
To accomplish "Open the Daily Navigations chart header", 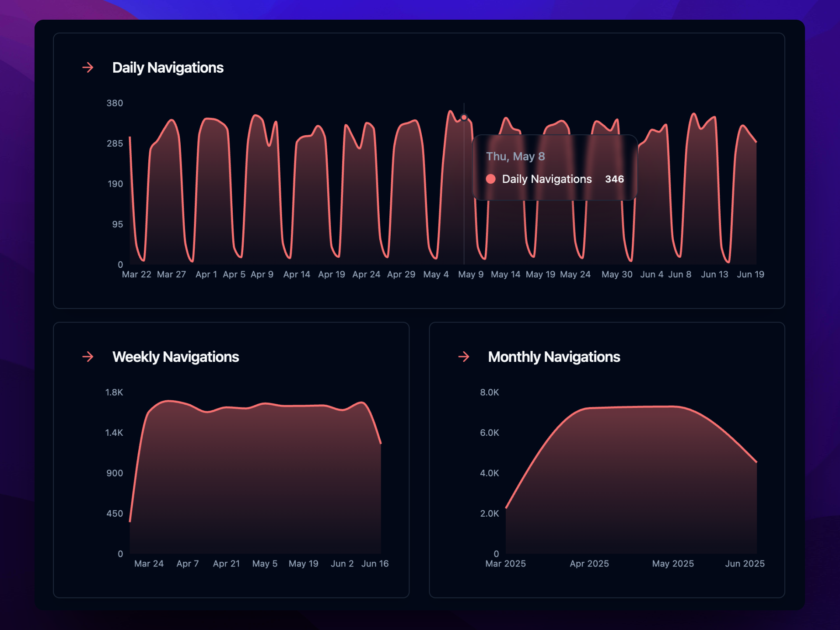I will pos(168,67).
